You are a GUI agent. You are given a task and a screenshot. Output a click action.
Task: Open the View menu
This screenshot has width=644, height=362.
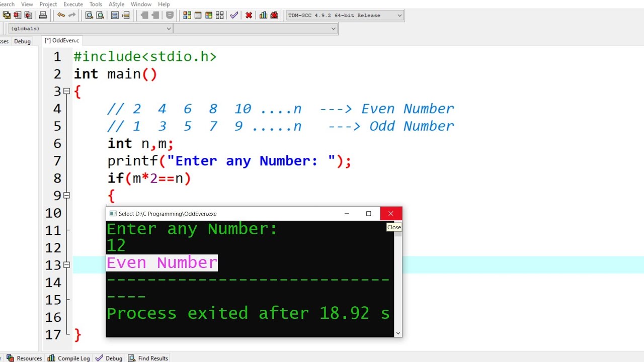click(x=27, y=4)
